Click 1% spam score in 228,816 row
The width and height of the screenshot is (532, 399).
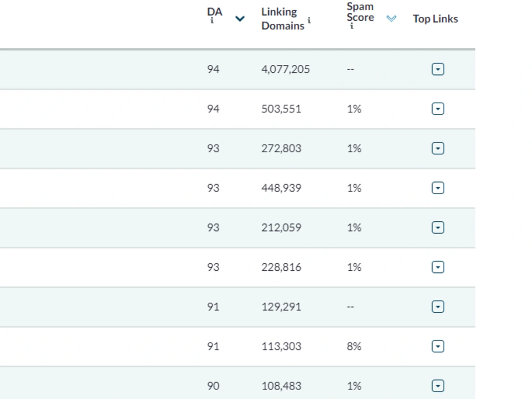354,267
